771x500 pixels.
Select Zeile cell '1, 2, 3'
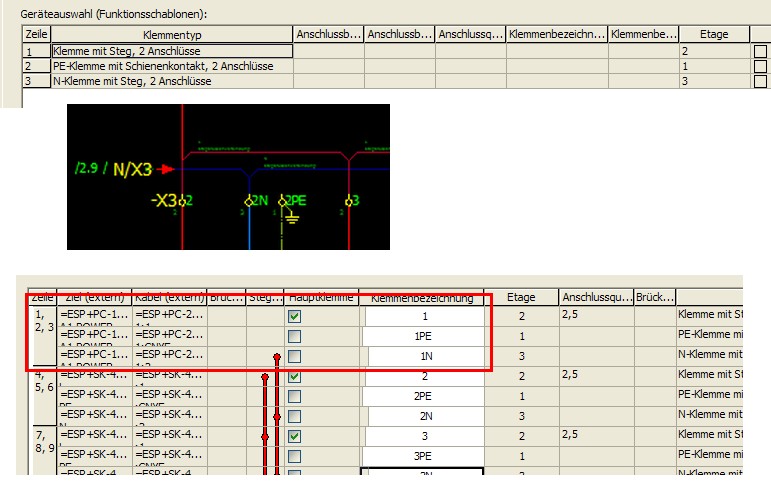pos(44,336)
